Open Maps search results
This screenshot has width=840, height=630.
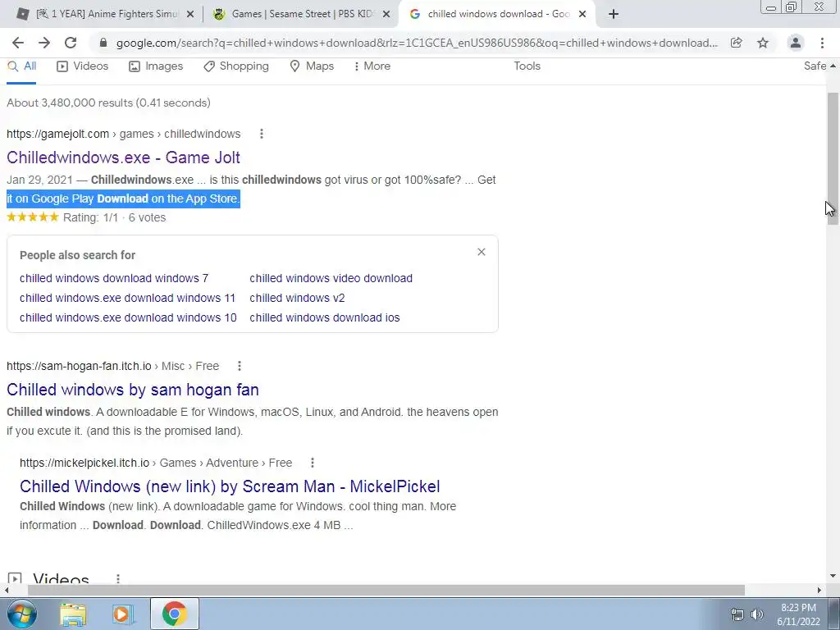312,66
